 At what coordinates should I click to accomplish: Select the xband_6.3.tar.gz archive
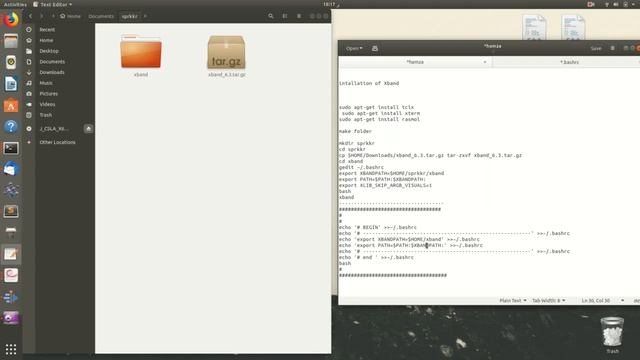tap(227, 56)
